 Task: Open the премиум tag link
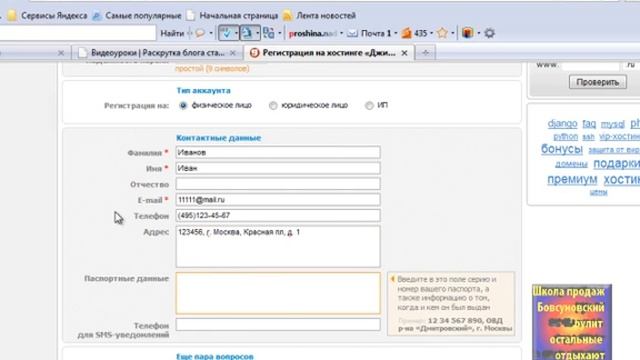pyautogui.click(x=572, y=179)
